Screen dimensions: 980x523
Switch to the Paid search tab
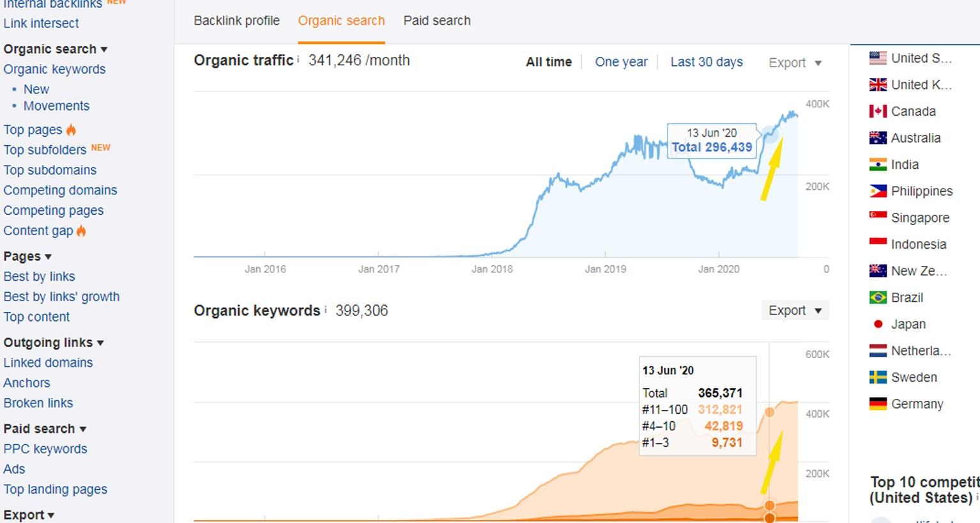point(436,20)
